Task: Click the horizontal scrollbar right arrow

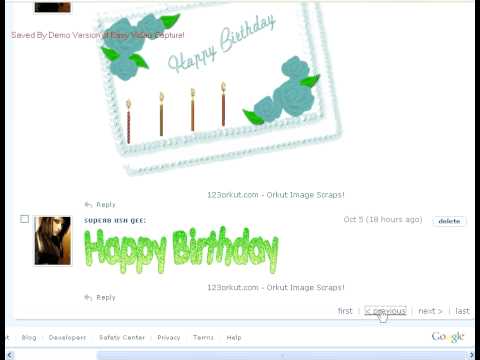Action: coord(471,355)
